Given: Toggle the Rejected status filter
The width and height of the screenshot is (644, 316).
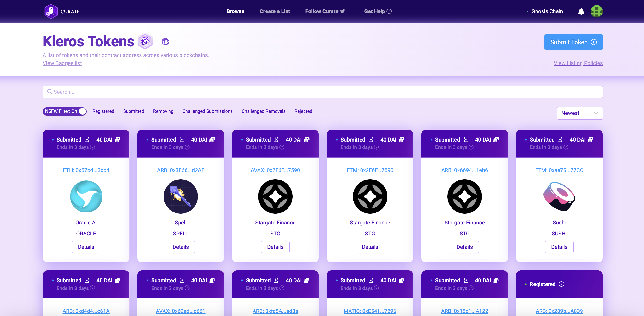Looking at the screenshot, I should click(303, 111).
